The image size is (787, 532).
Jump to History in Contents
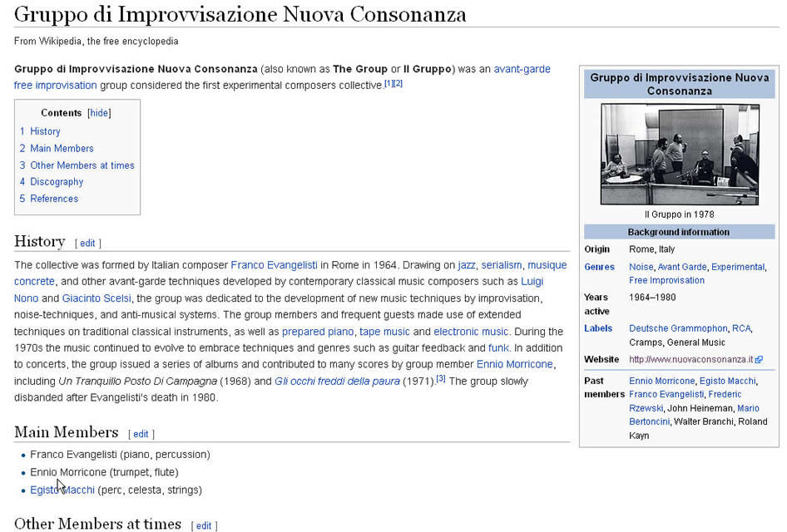pos(40,131)
